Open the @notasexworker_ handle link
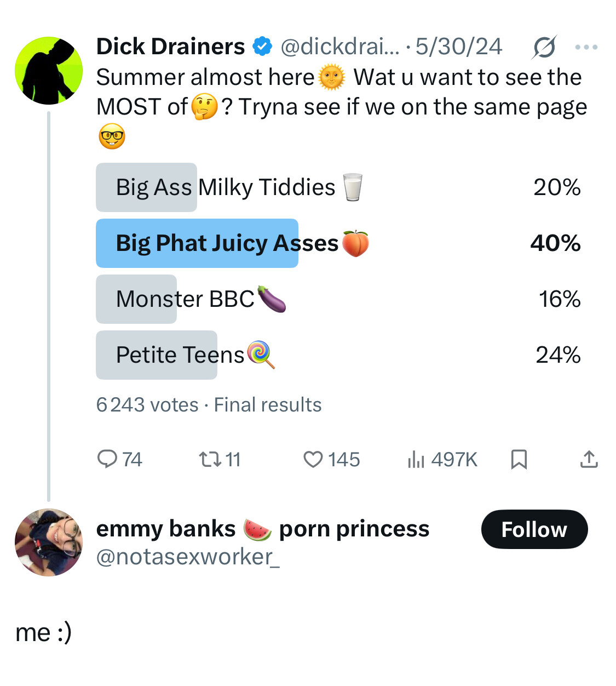 [x=188, y=557]
